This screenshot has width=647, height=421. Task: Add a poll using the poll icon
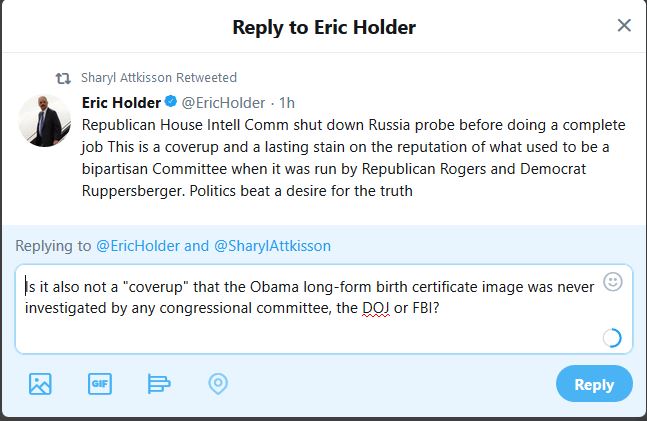[158, 384]
